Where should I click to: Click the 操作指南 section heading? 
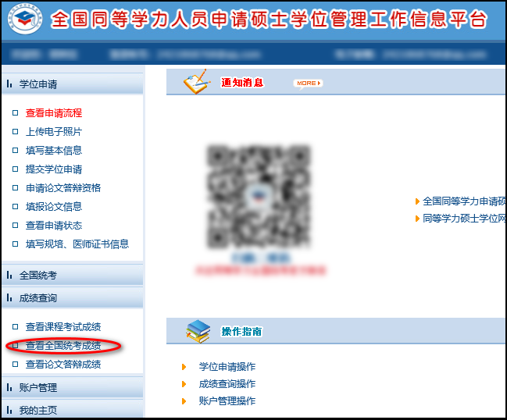point(241,332)
